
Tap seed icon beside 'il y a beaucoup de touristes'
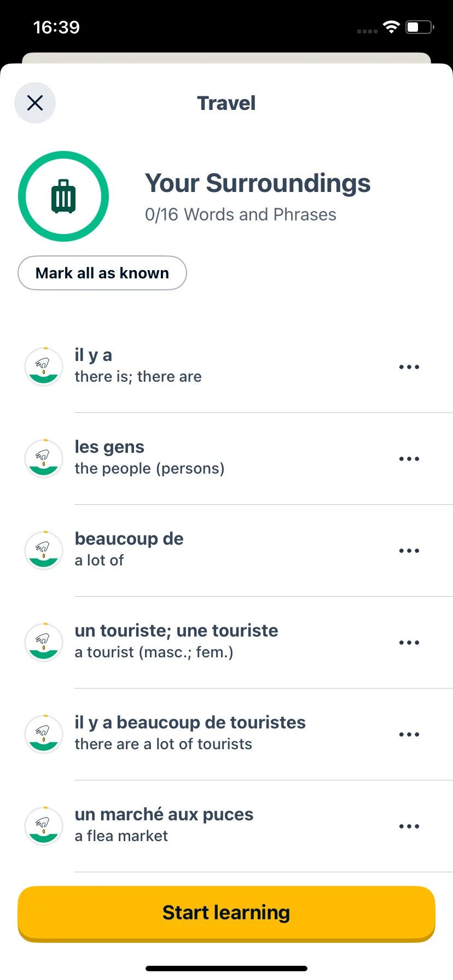click(44, 734)
